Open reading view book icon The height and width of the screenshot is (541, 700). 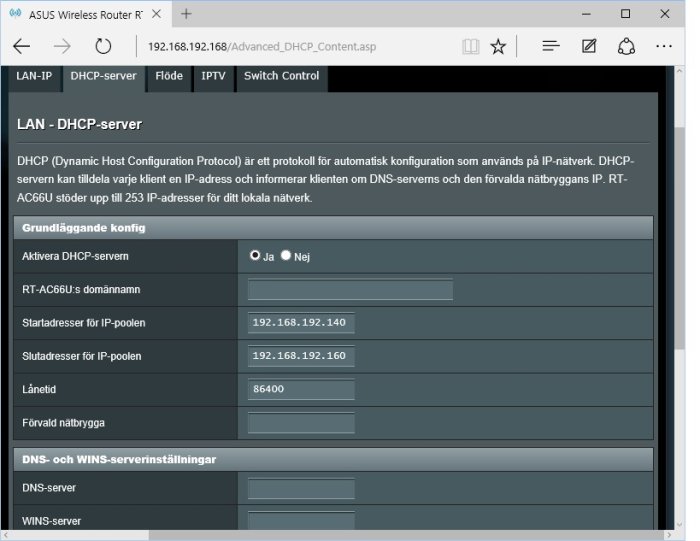471,46
